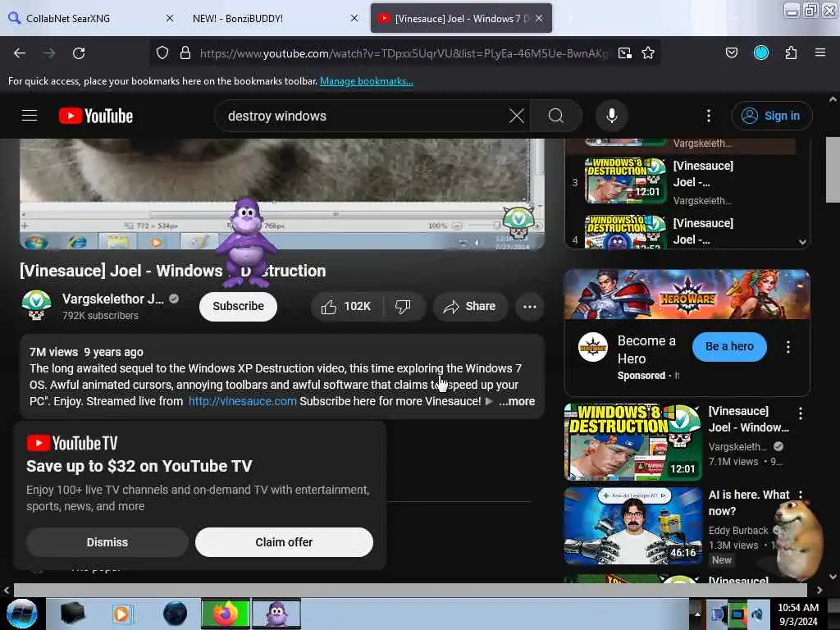Open vinesauce.com link in description
The height and width of the screenshot is (630, 840).
tap(243, 401)
